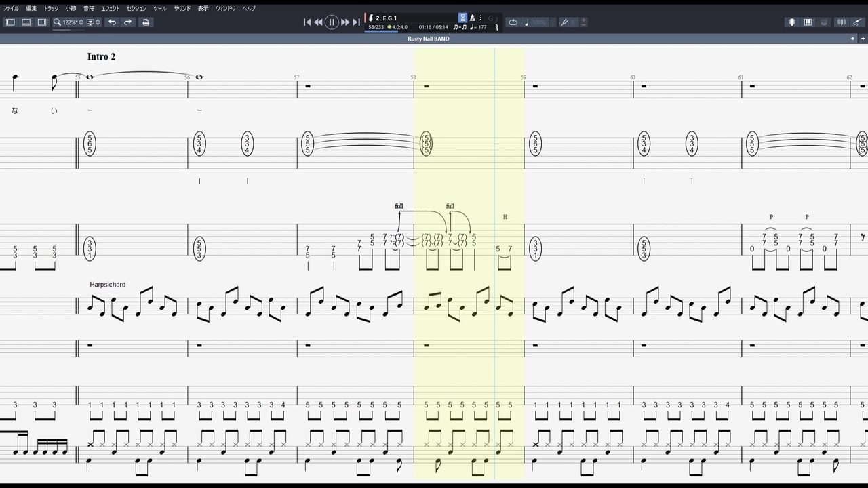Open the ヘルプ menu
The width and height of the screenshot is (868, 488).
249,8
